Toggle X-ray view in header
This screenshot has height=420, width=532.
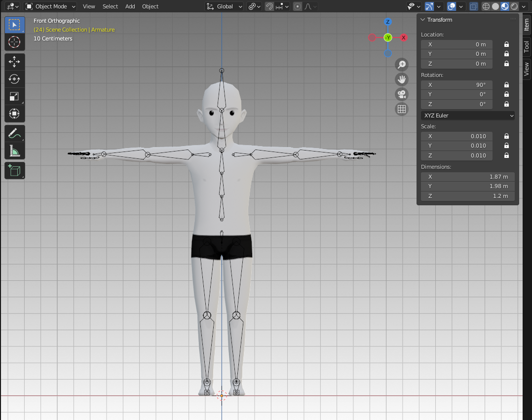click(x=473, y=6)
